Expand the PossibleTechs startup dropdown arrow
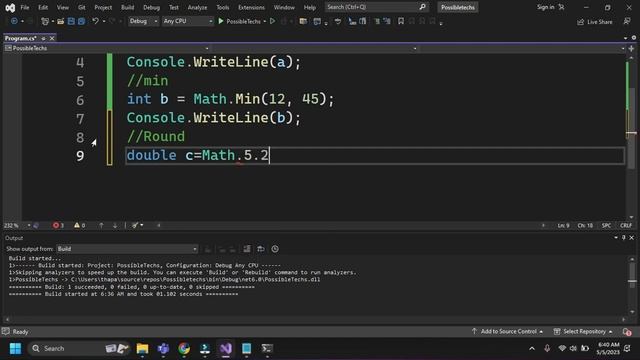Screen dimensions: 640x360 264,21
